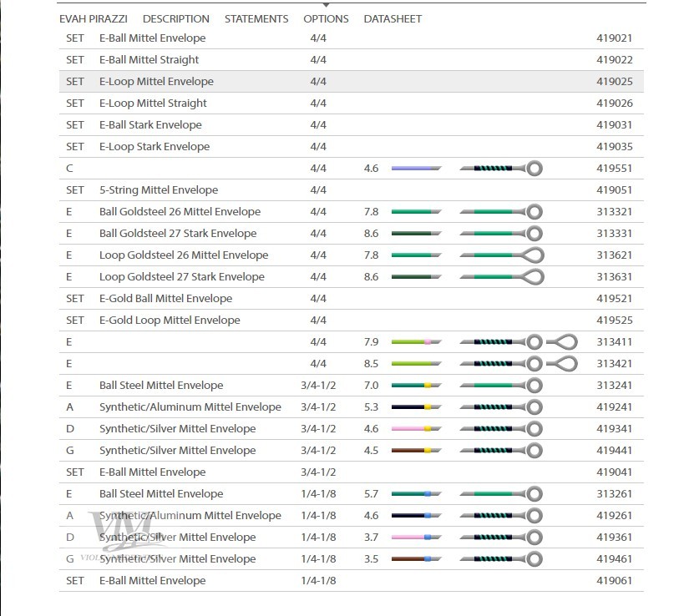This screenshot has height=616, width=684.
Task: Click the ball-end string icon for 313261
Action: (501, 494)
